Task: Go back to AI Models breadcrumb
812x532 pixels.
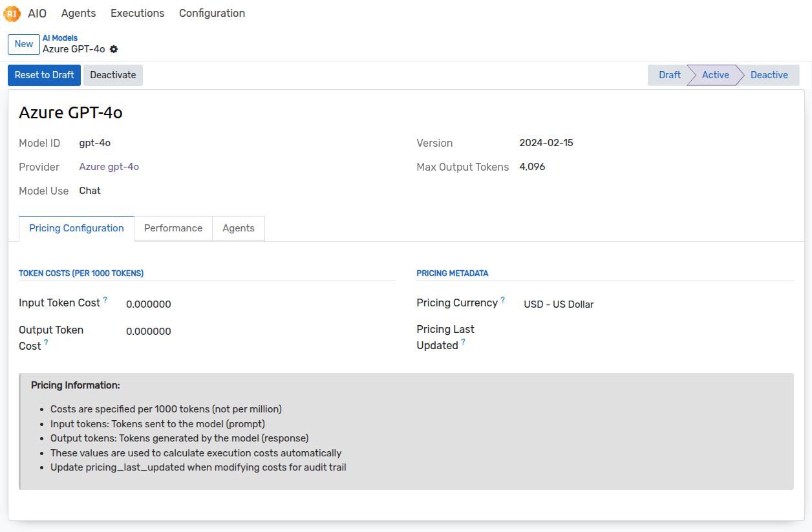Action: tap(60, 38)
